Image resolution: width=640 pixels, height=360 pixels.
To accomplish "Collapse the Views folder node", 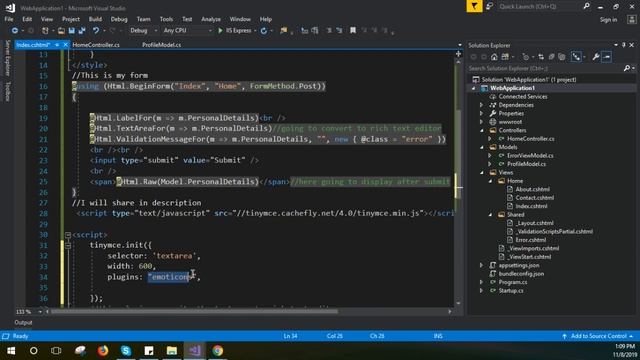I will pos(482,172).
